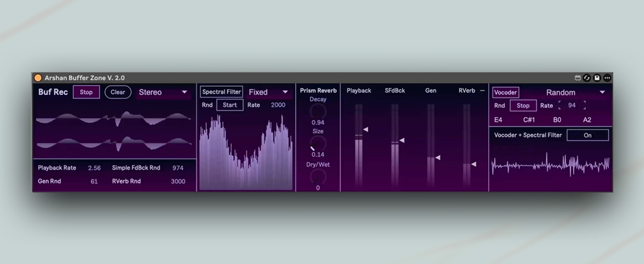Click the Size knob in Prism Reverb
This screenshot has width=644, height=264.
(x=318, y=144)
